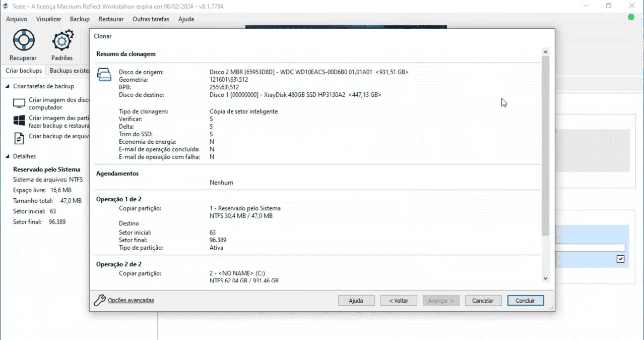Click '1 - Reservado pelo Sistema' partition entry
This screenshot has height=340, width=644.
pyautogui.click(x=245, y=208)
